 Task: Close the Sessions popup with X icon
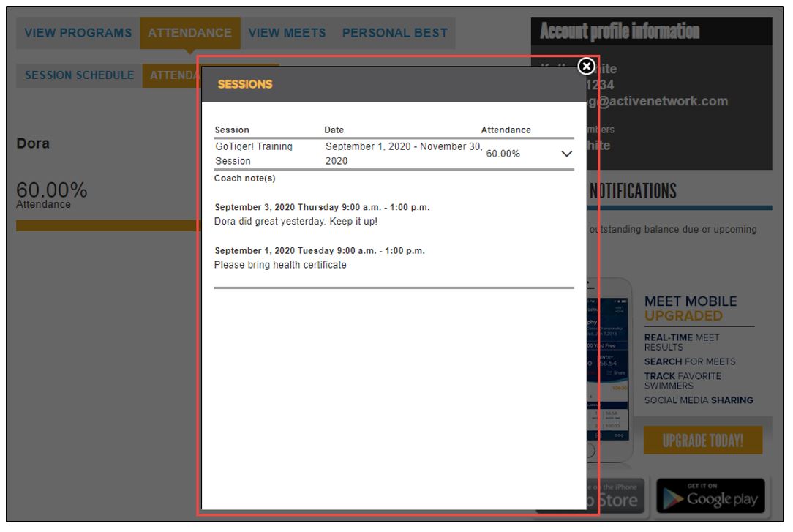coord(586,67)
